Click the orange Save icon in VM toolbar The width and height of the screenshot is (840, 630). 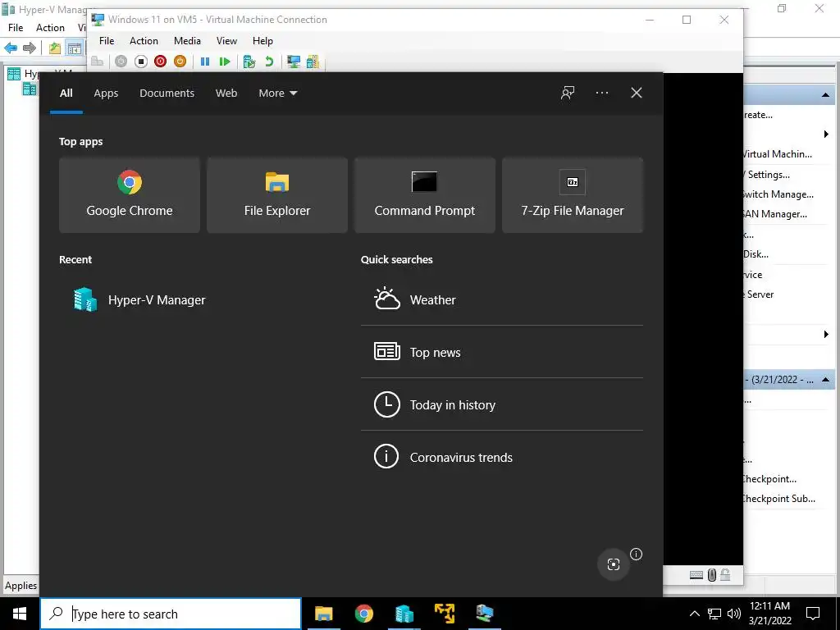tap(180, 62)
